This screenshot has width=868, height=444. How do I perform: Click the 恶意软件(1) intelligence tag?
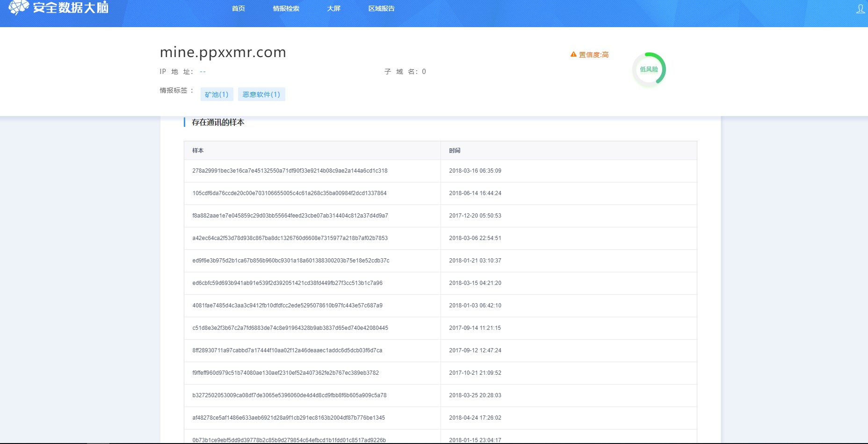pos(261,95)
